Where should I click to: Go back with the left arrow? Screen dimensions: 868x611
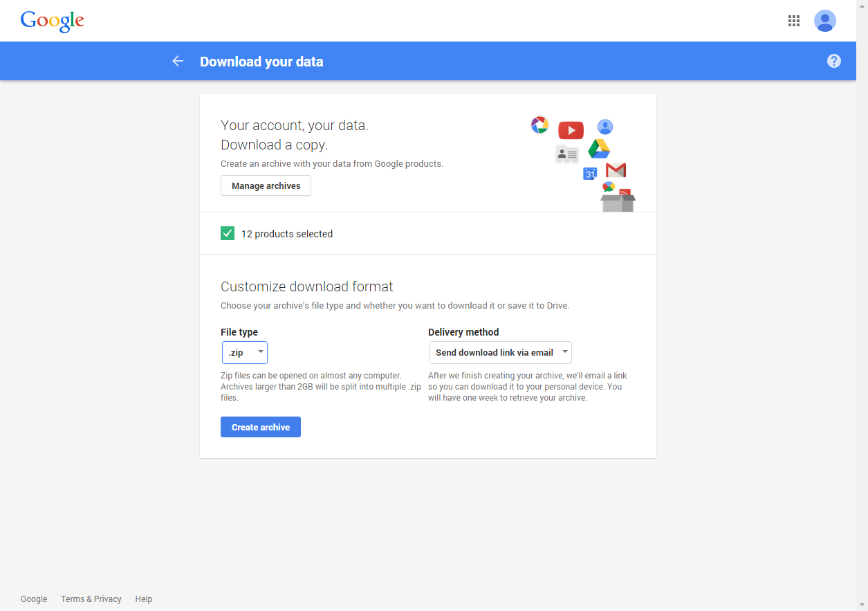tap(178, 61)
